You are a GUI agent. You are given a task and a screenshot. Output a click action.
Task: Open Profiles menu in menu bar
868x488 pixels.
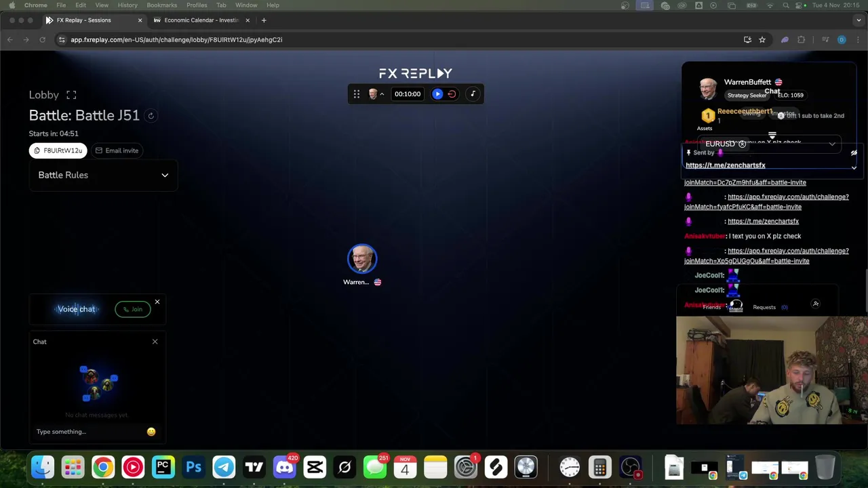pos(197,5)
